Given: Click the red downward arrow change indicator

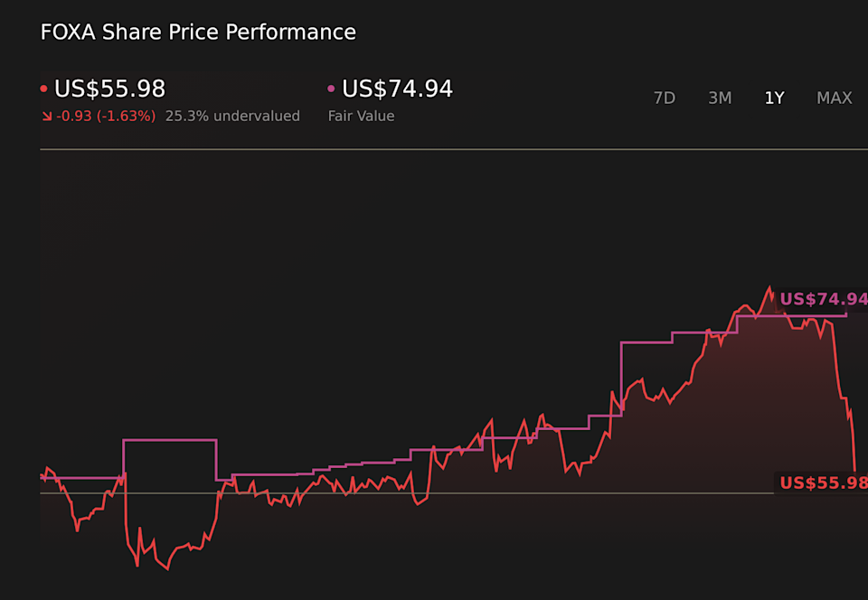Looking at the screenshot, I should click(47, 117).
